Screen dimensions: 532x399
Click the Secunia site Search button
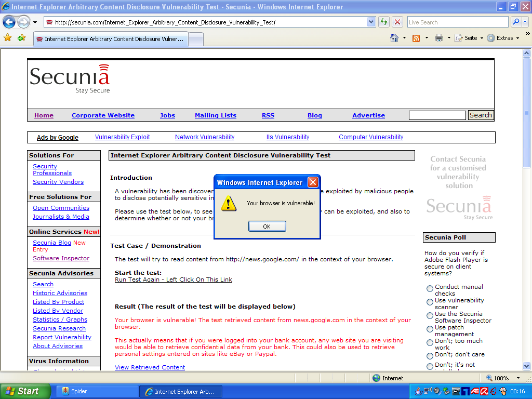pos(481,115)
